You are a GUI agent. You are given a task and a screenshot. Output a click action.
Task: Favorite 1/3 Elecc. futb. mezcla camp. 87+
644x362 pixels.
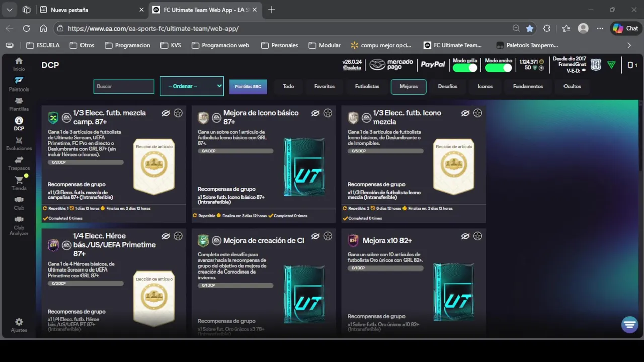coord(178,113)
